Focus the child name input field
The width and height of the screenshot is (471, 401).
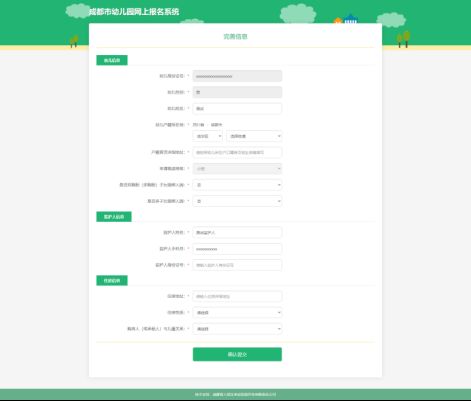point(237,109)
